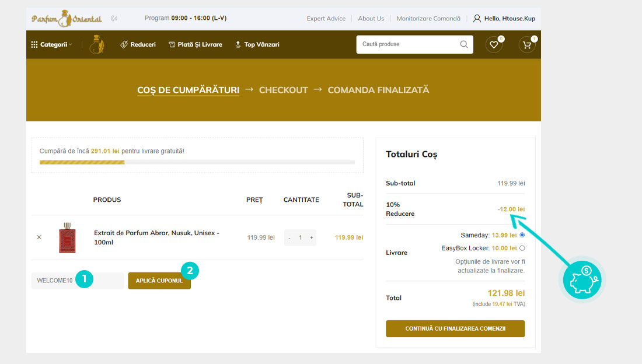Click the user account icon
Viewport: 642px width, 364px height.
pyautogui.click(x=477, y=19)
